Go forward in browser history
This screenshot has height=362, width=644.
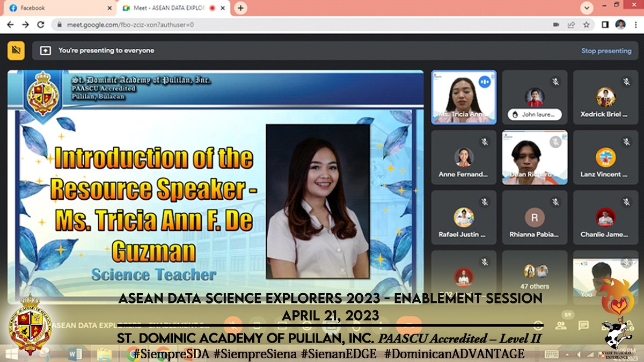pyautogui.click(x=25, y=25)
